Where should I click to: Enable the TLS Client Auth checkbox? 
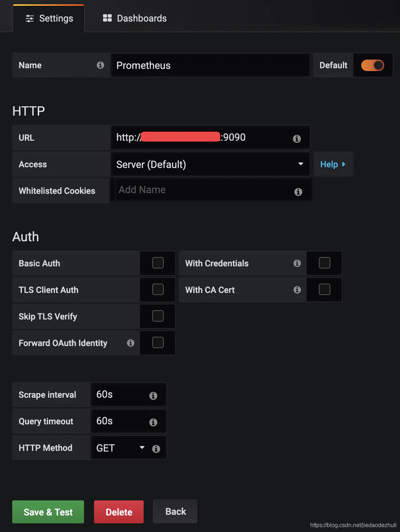pos(158,289)
